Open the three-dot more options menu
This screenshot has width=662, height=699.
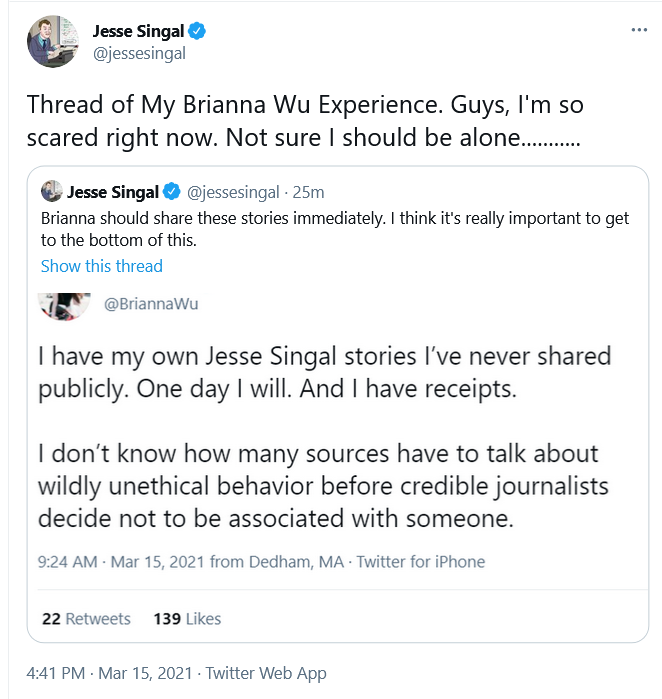coord(639,30)
